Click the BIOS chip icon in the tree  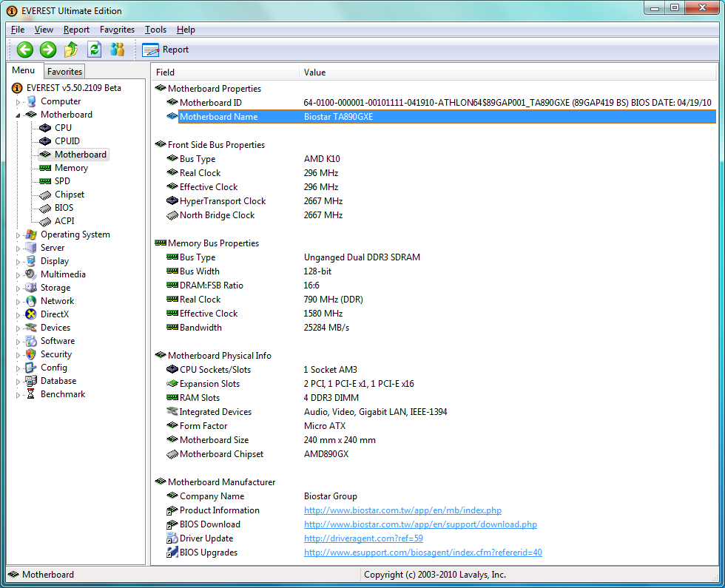45,209
